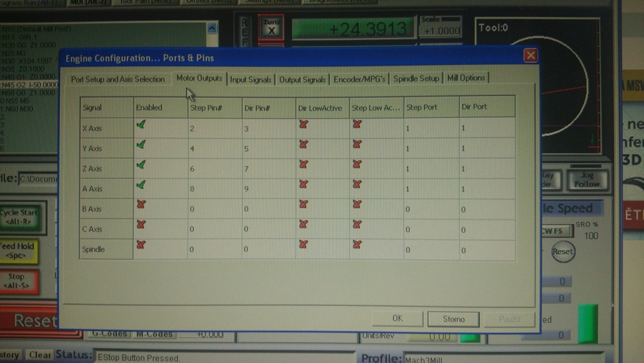Viewport: 644px width, 363px height.
Task: Toggle Y Axis Step Low Active setting
Action: pos(357,144)
